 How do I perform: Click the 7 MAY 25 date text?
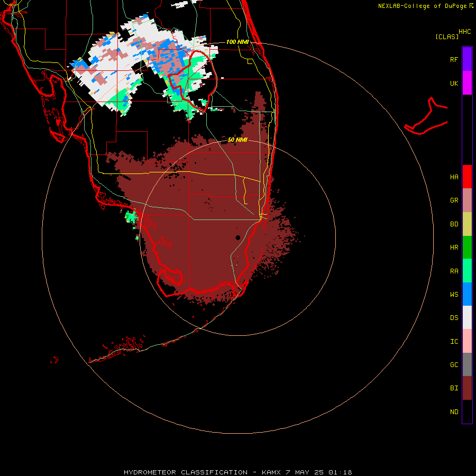tap(305, 472)
